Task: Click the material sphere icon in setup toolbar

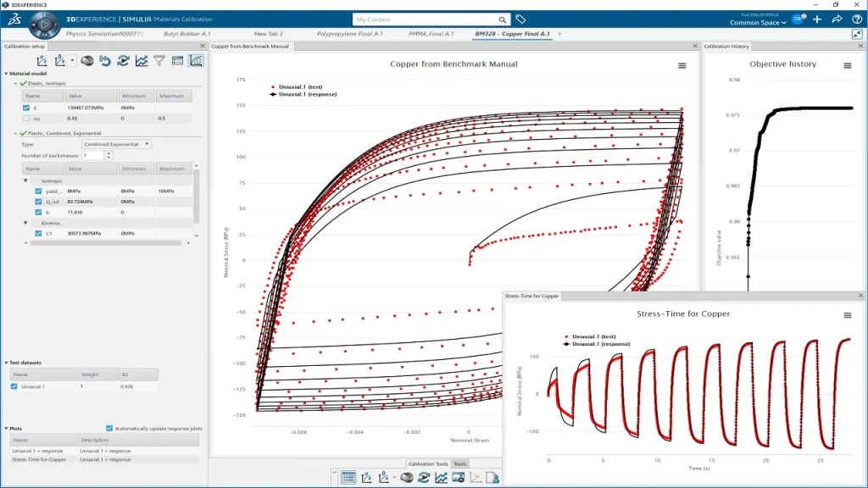Action: point(87,61)
